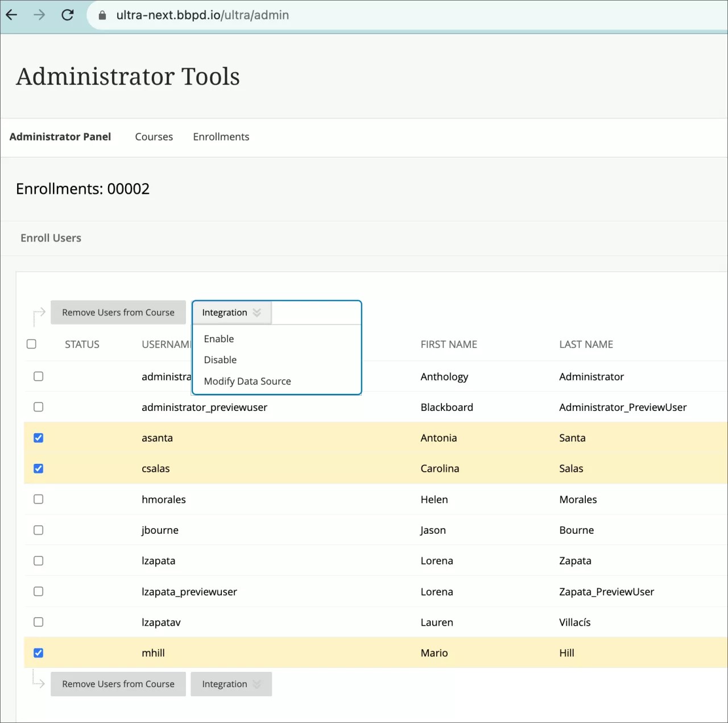
Task: Select Enable from the Integration menu
Action: [x=218, y=338]
